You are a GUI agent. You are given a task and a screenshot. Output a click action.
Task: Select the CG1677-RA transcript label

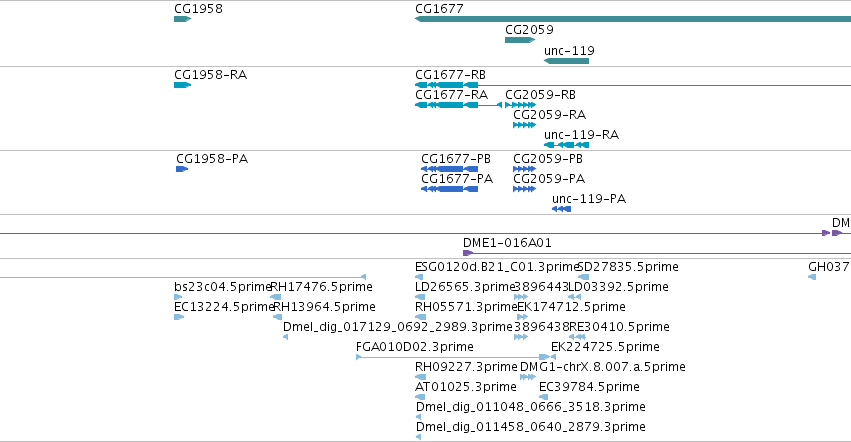[452, 95]
